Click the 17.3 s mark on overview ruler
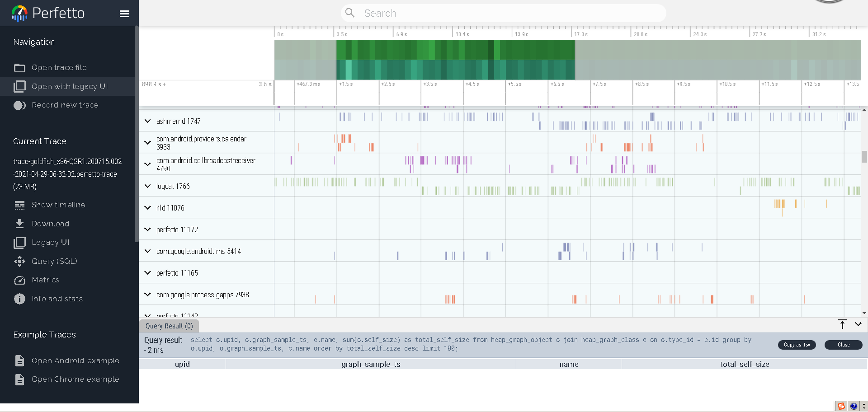The width and height of the screenshot is (868, 412). pos(580,34)
